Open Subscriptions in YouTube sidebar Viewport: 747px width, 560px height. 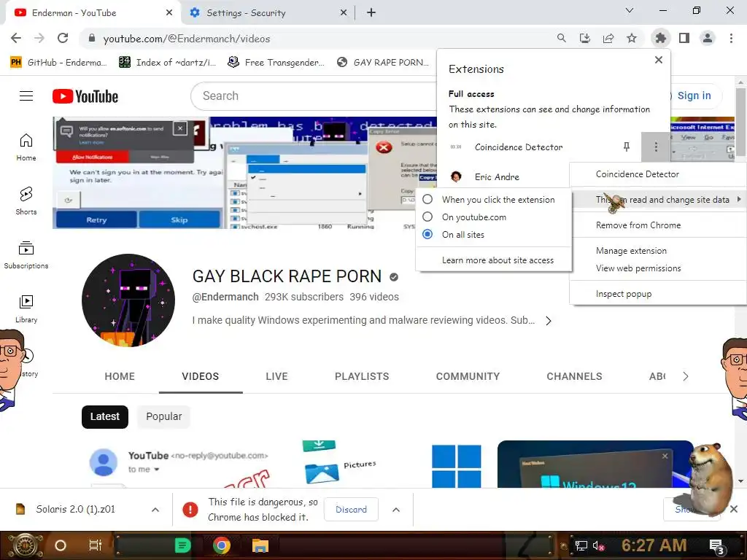(x=26, y=254)
